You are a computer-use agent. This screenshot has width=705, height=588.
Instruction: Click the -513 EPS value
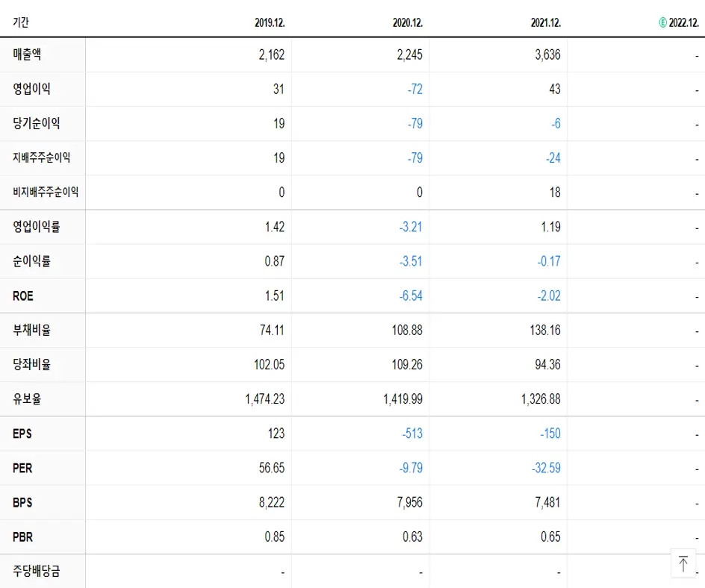pos(412,434)
